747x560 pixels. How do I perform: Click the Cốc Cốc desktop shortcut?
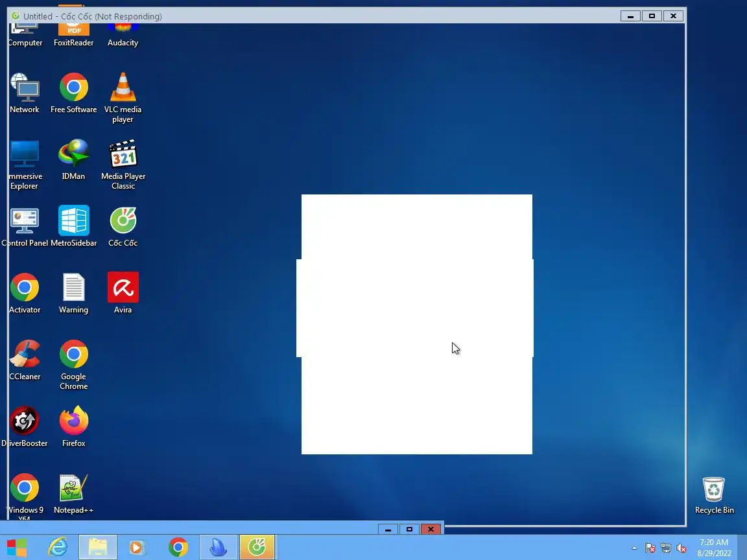pos(123,226)
